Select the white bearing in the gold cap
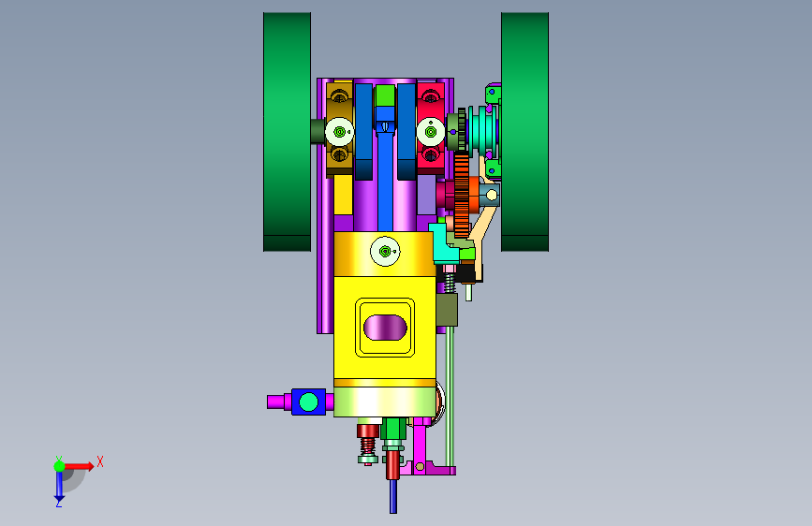The width and height of the screenshot is (812, 526). click(x=340, y=132)
